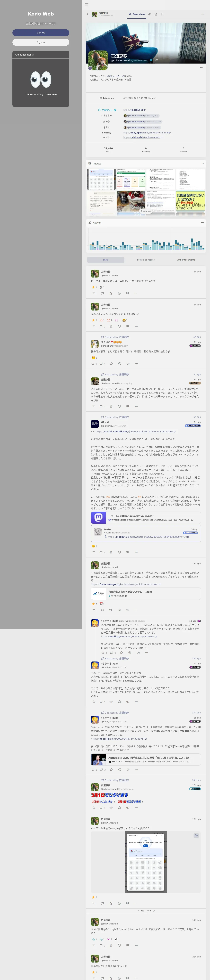Favorite the ビーグル、換毛期 post with the star
The width and height of the screenshot is (210, 980).
point(111,293)
